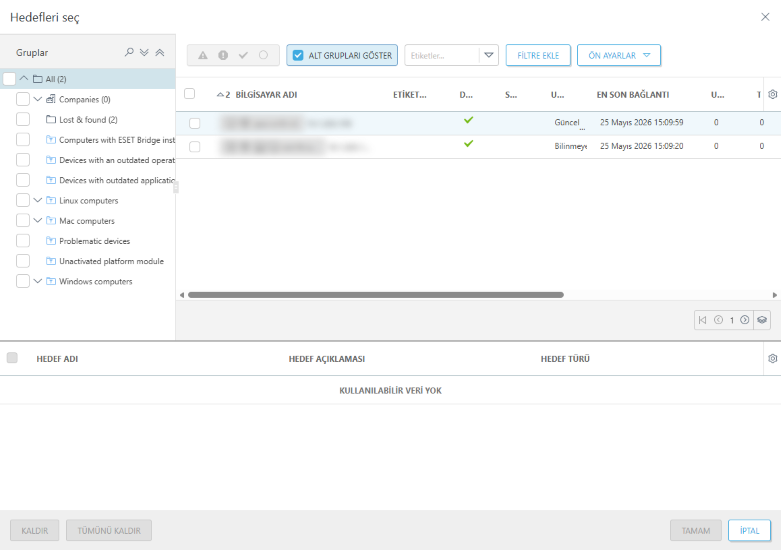This screenshot has width=781, height=550.
Task: Expand the Linux computers group
Action: tap(38, 200)
